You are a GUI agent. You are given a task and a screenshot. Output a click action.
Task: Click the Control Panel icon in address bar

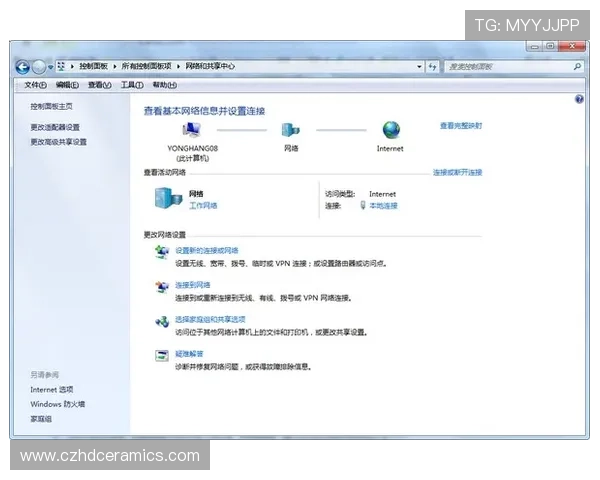(61, 66)
